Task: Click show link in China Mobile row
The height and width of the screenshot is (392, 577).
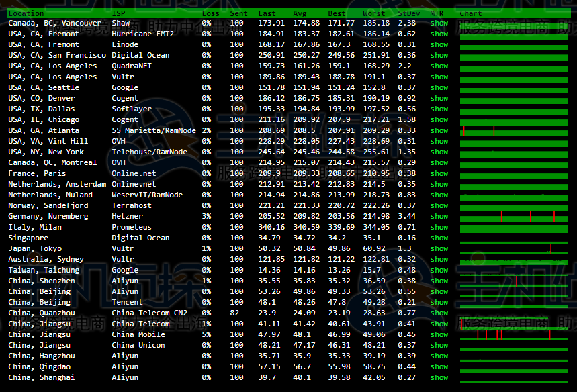Action: click(x=439, y=334)
